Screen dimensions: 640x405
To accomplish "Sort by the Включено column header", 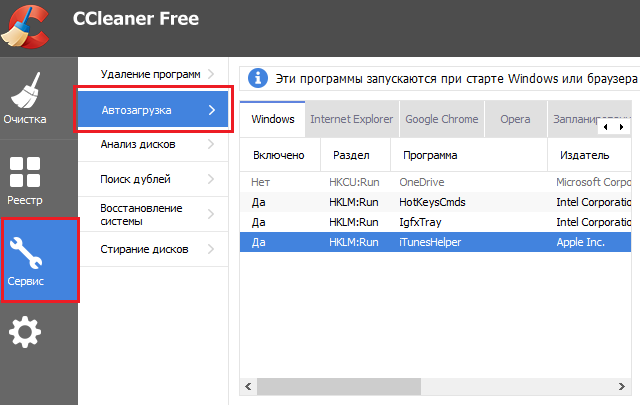I will [x=279, y=156].
